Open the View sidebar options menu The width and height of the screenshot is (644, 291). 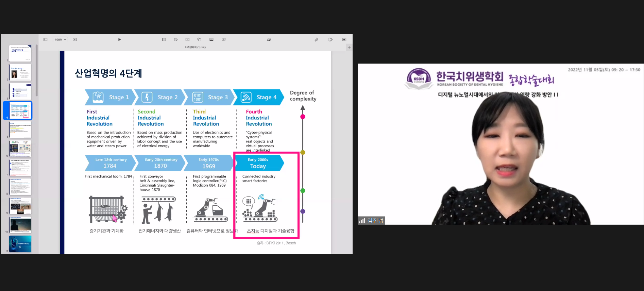(x=45, y=40)
